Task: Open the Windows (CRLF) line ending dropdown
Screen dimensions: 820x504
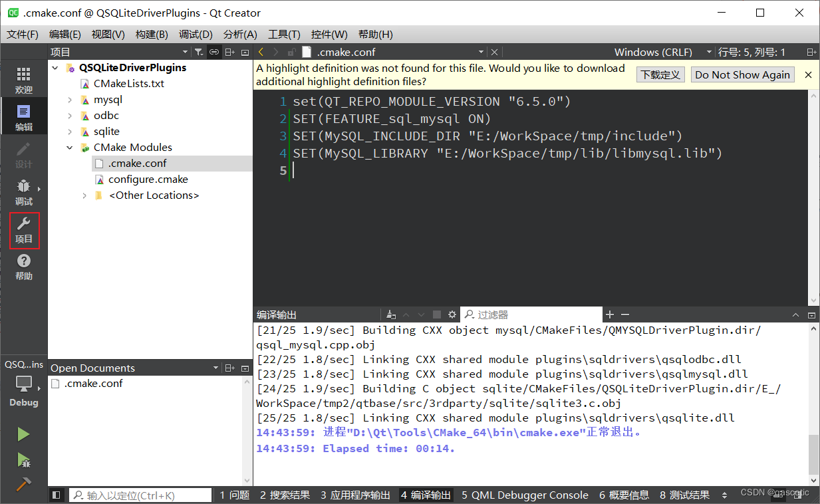Action: [663, 52]
